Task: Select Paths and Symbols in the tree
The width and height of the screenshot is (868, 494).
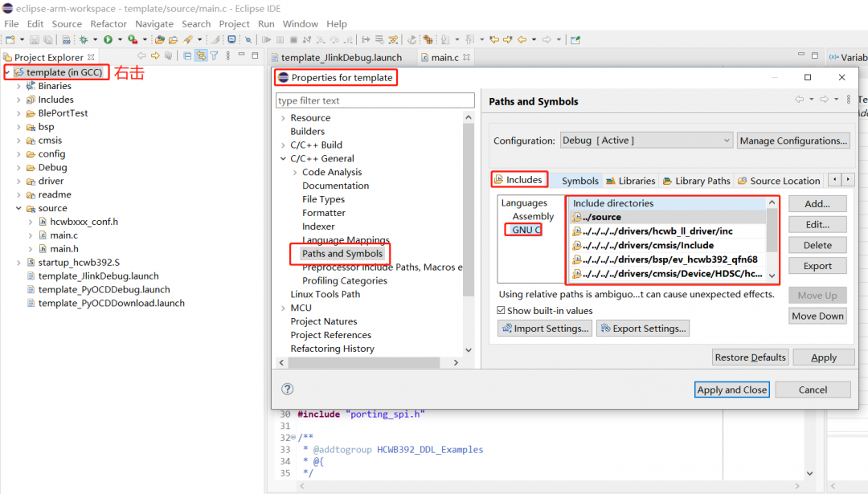Action: pyautogui.click(x=342, y=253)
